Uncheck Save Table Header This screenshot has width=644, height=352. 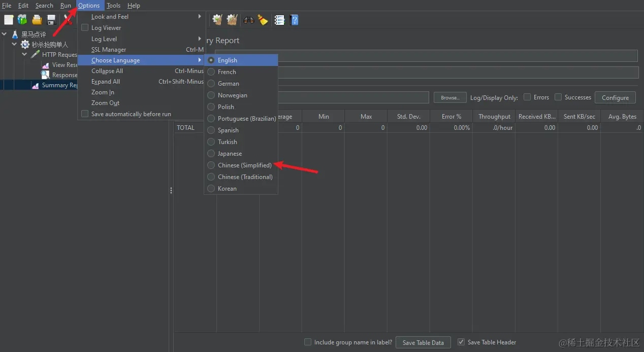[461, 342]
